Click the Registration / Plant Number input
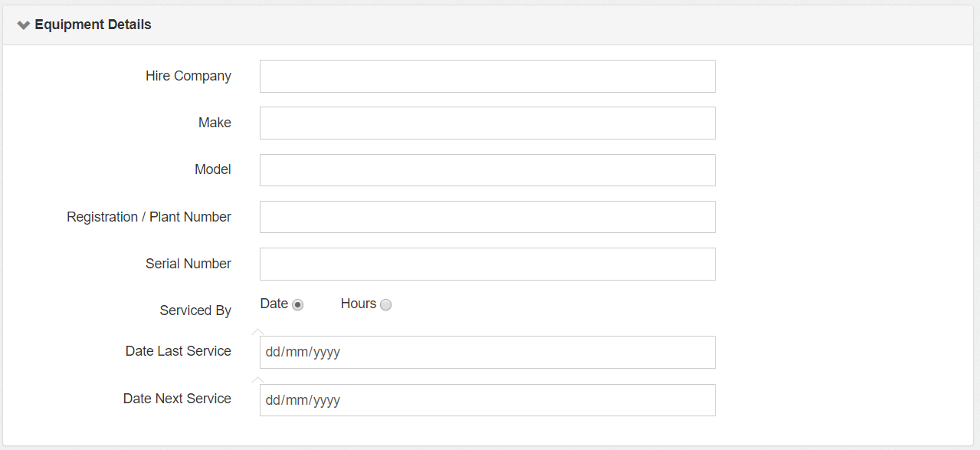The height and width of the screenshot is (450, 980). (x=487, y=217)
